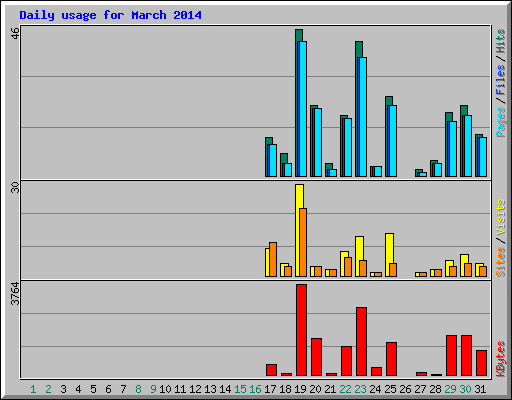Click day 29 on the x-axis
This screenshot has height=400, width=512.
pyautogui.click(x=450, y=389)
